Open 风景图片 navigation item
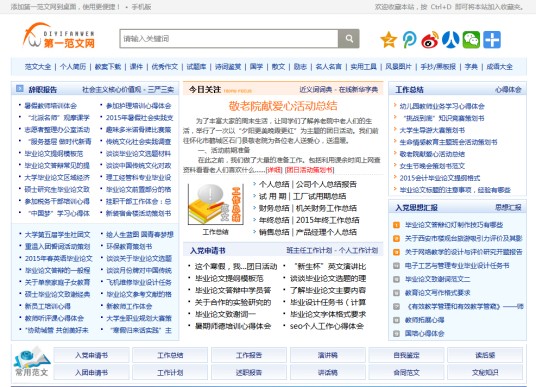 398,67
